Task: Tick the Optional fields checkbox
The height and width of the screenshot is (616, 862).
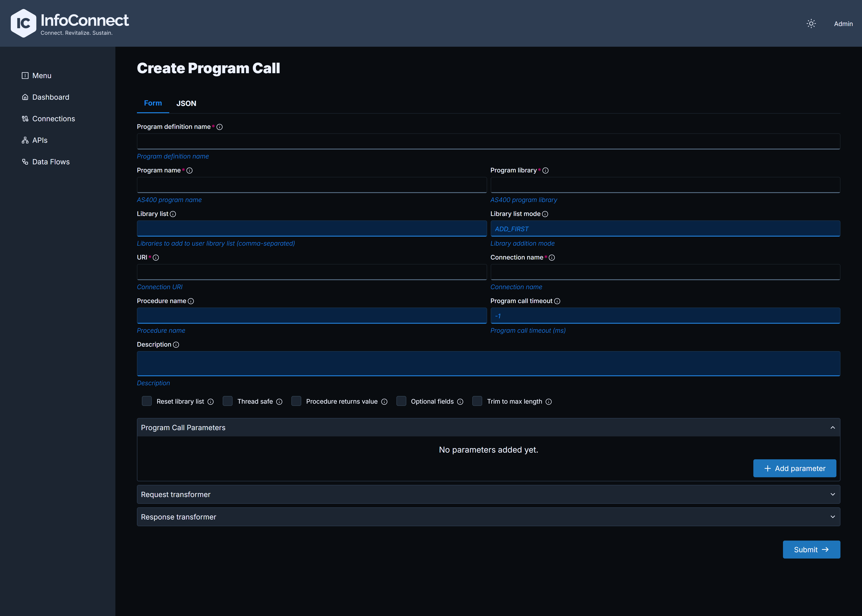Action: pyautogui.click(x=401, y=401)
